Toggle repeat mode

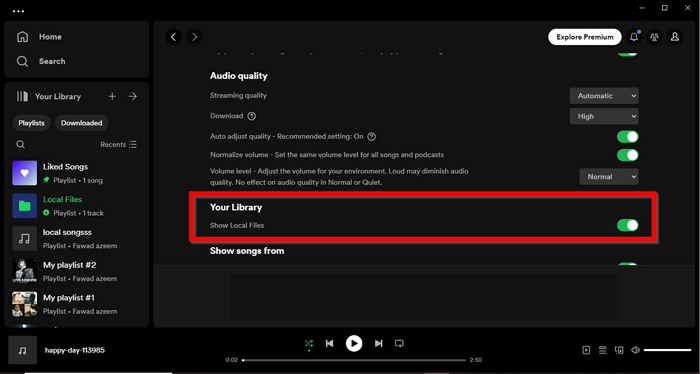point(400,344)
